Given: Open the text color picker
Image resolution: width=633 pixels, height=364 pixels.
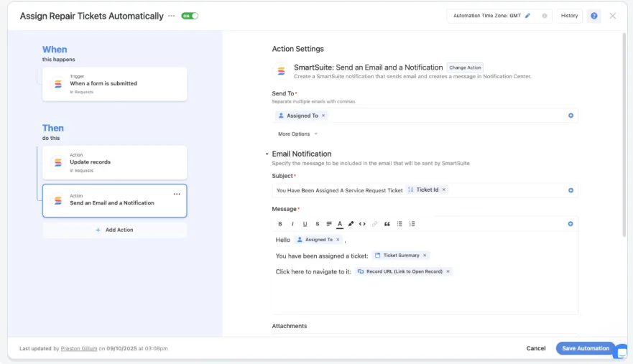Looking at the screenshot, I should pyautogui.click(x=340, y=224).
